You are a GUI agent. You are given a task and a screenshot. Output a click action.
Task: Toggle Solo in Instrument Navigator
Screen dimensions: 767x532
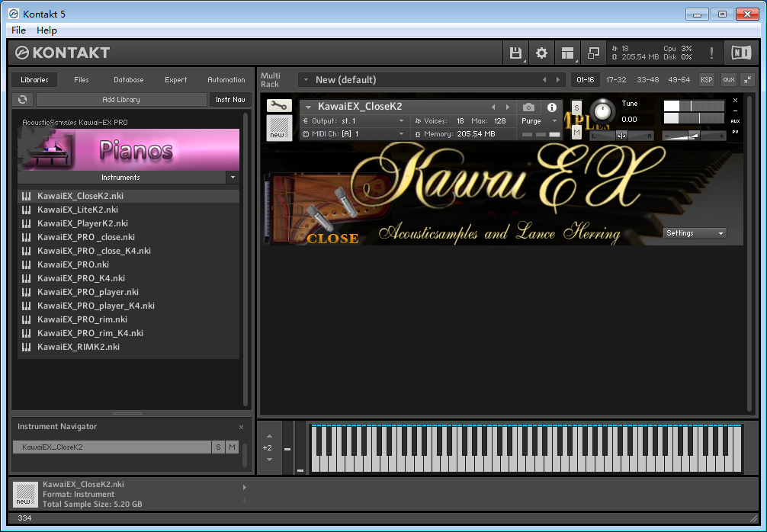tap(218, 447)
